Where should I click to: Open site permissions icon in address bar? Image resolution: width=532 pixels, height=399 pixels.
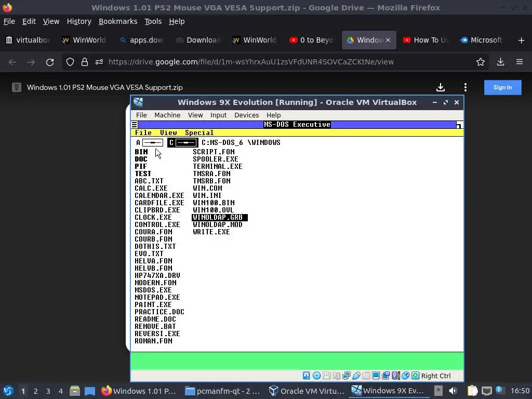pos(99,62)
